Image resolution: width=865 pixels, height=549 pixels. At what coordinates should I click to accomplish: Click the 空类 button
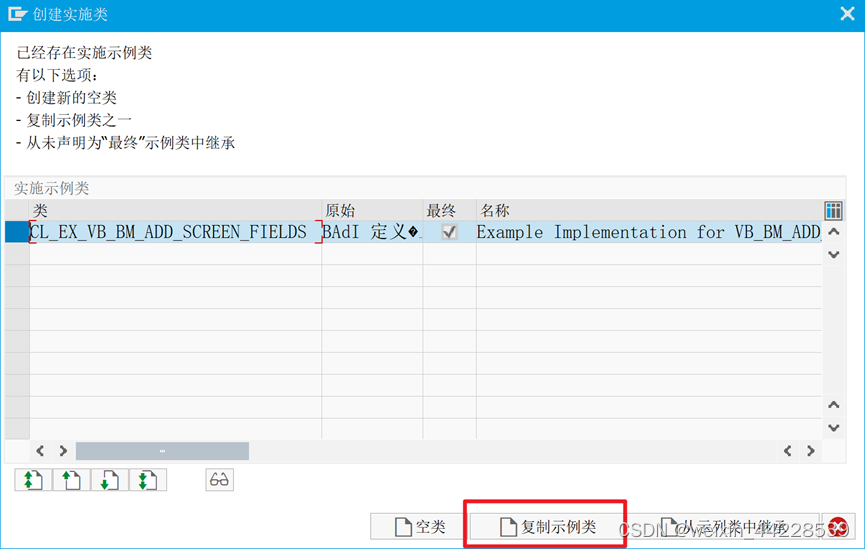pyautogui.click(x=419, y=527)
